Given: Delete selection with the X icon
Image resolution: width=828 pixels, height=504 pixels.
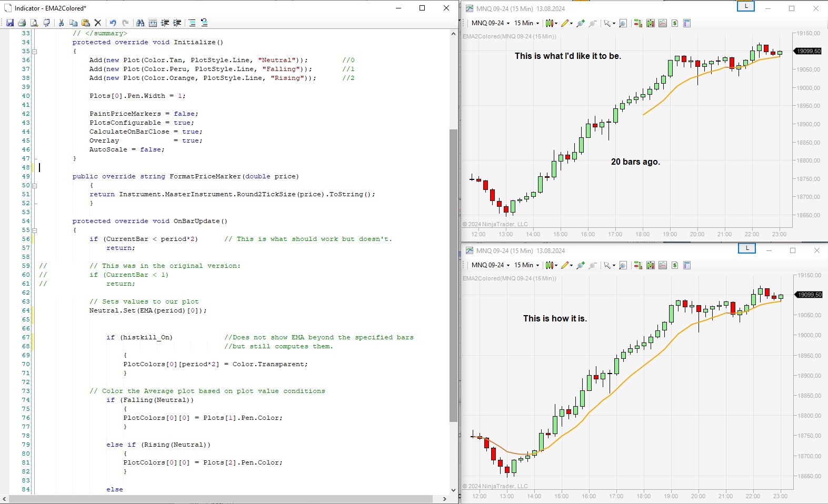Looking at the screenshot, I should [x=97, y=23].
